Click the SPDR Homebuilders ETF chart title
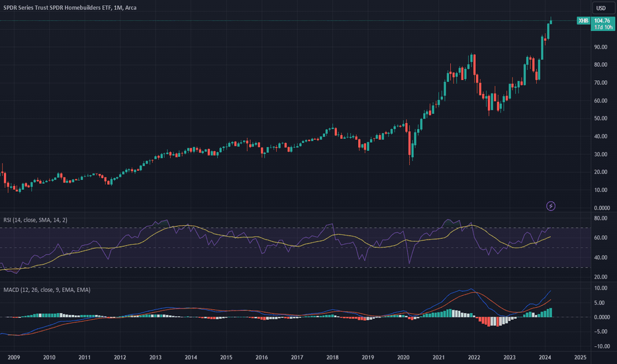The image size is (617, 364). pyautogui.click(x=70, y=7)
